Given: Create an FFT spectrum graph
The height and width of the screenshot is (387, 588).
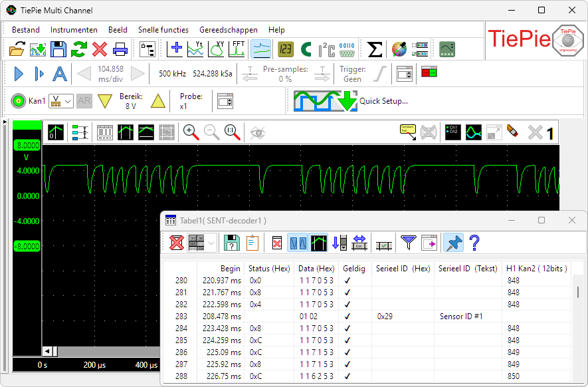Looking at the screenshot, I should 237,49.
